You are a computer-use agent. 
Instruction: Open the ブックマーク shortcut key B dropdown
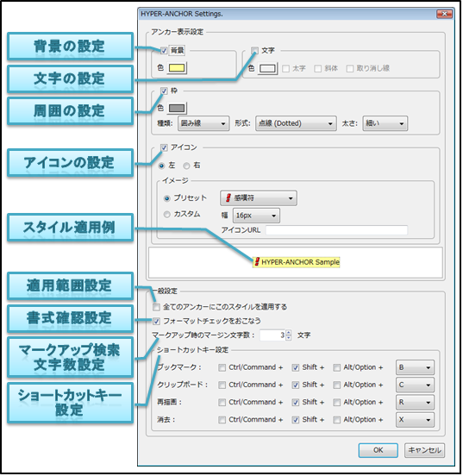415,367
